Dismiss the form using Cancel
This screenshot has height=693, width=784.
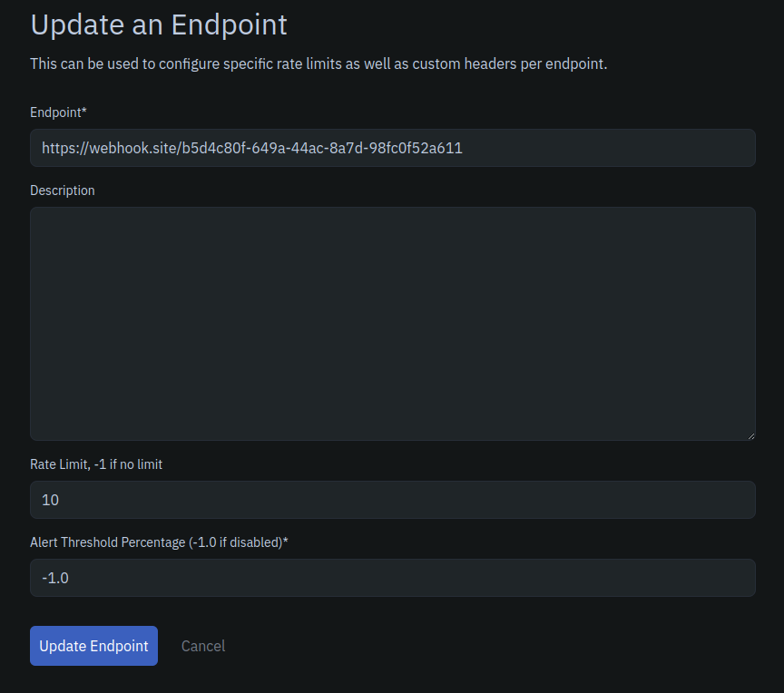click(x=202, y=645)
